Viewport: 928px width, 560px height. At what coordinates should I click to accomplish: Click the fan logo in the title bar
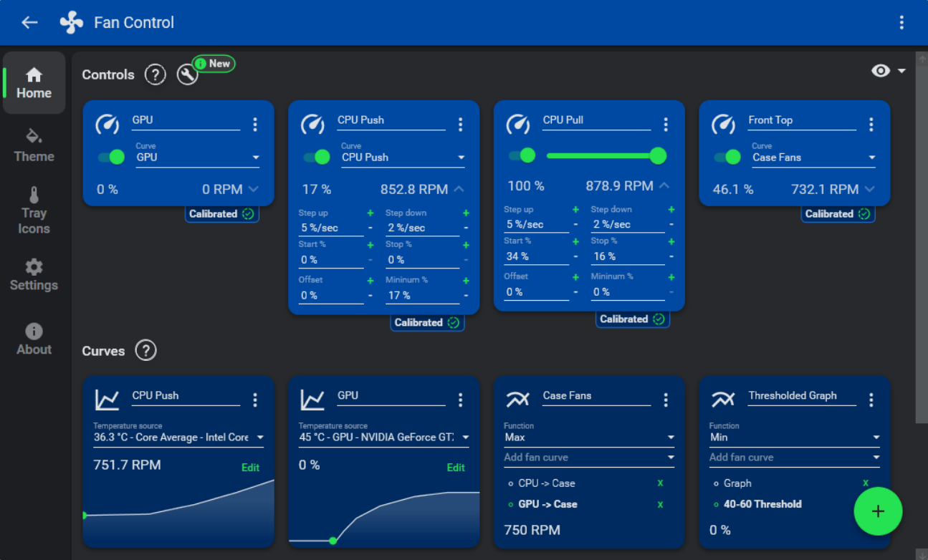pyautogui.click(x=70, y=22)
